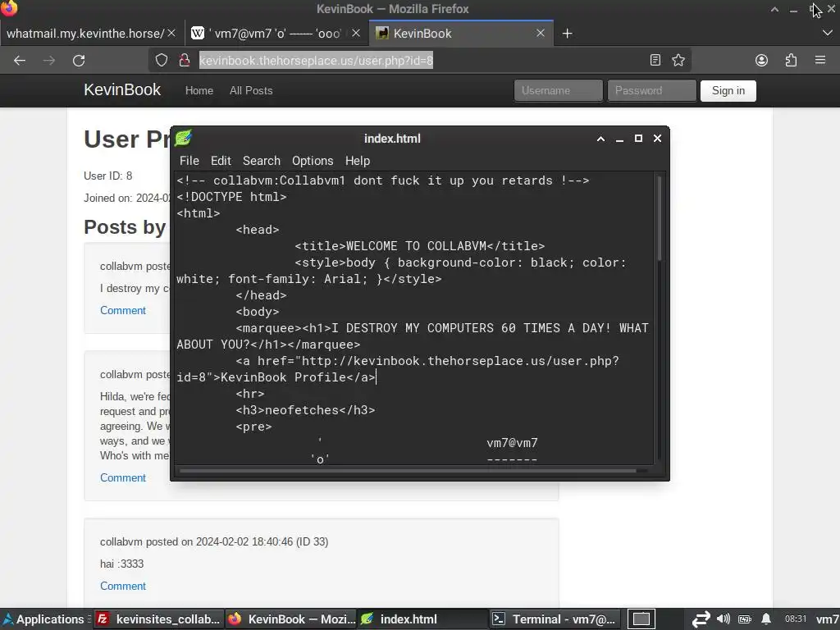Click 'User ID: 8' text
Image resolution: width=840 pixels, height=630 pixels.
pyautogui.click(x=107, y=176)
